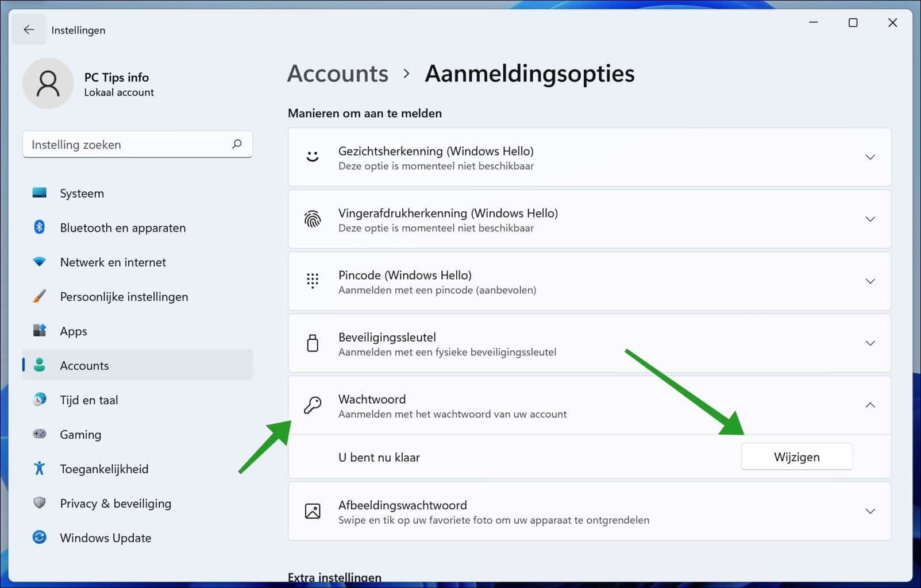Click the Afbeeldingswachtwoord title text
921x588 pixels.
click(x=402, y=505)
